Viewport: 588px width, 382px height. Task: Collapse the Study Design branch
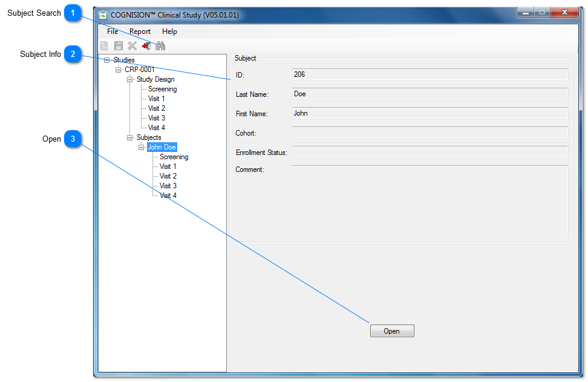click(130, 79)
